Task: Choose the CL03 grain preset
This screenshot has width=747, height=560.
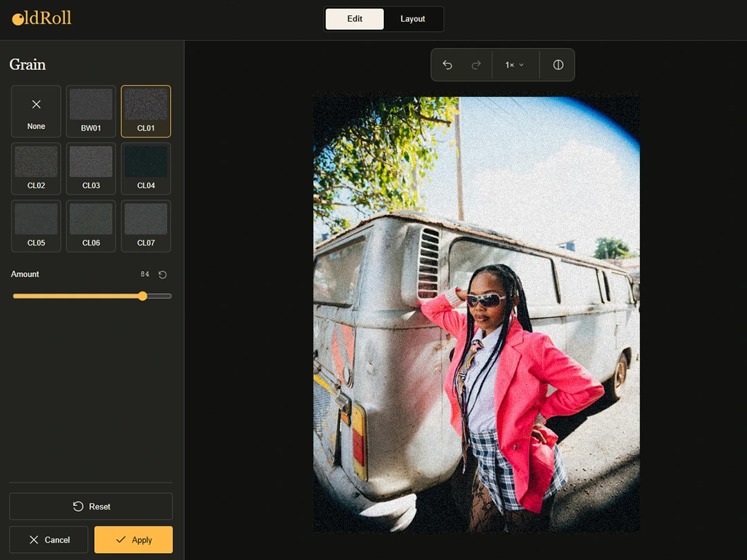Action: [x=91, y=169]
